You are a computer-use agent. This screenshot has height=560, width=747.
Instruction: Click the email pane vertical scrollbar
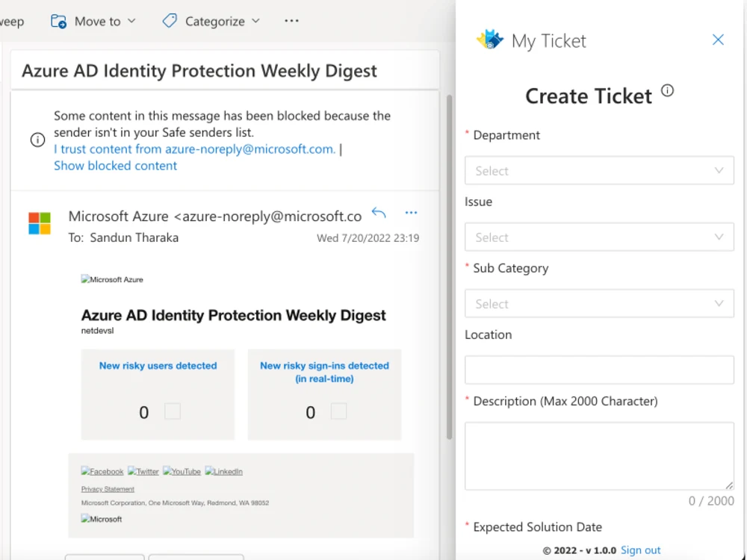click(x=449, y=267)
